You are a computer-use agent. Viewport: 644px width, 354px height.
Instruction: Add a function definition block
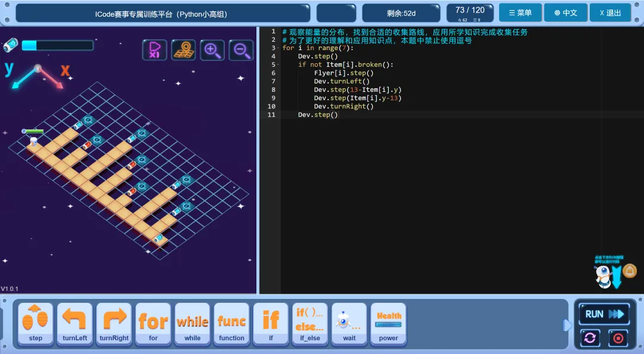pyautogui.click(x=231, y=324)
